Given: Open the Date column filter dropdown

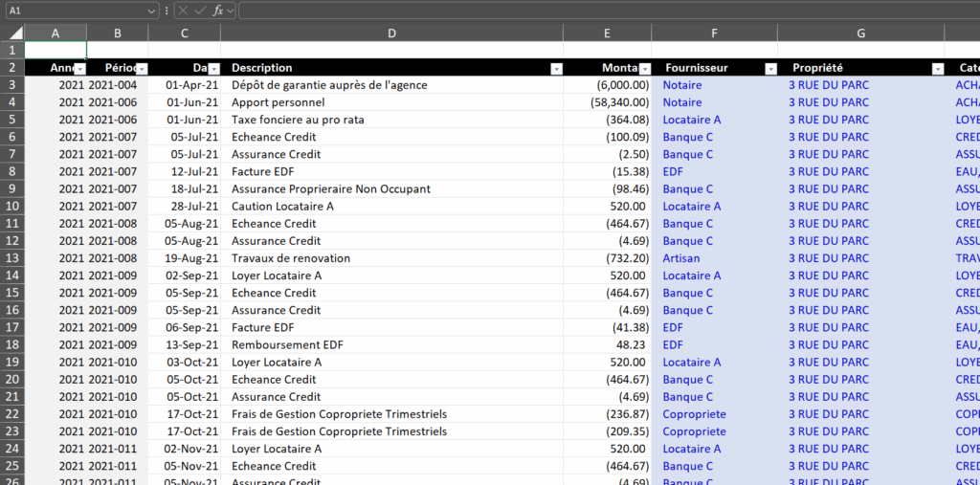Looking at the screenshot, I should (213, 69).
